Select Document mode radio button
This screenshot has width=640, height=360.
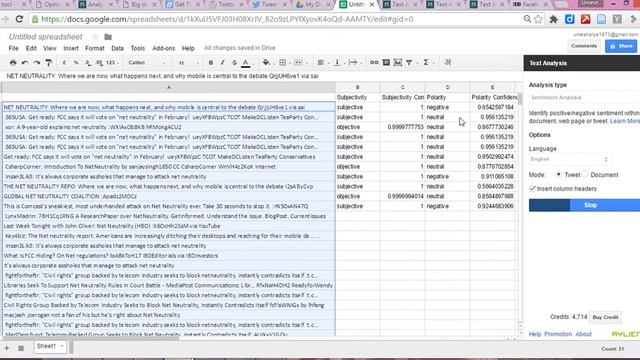(585, 174)
